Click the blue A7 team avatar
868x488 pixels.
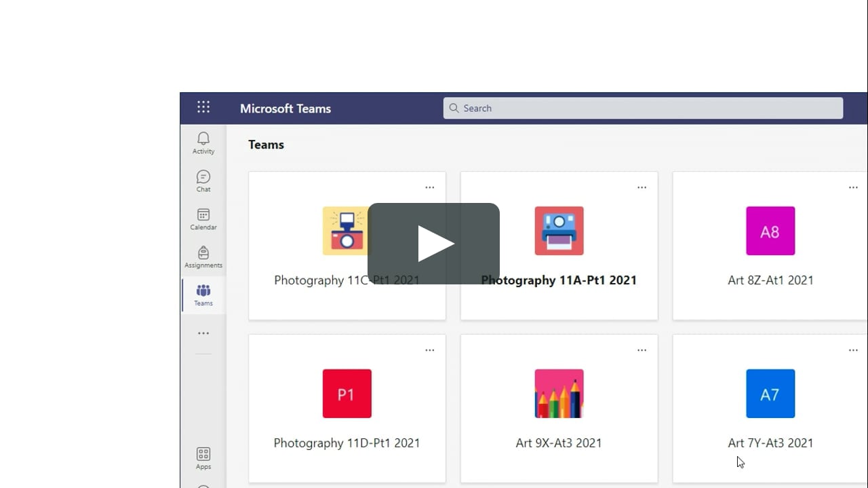pyautogui.click(x=770, y=394)
